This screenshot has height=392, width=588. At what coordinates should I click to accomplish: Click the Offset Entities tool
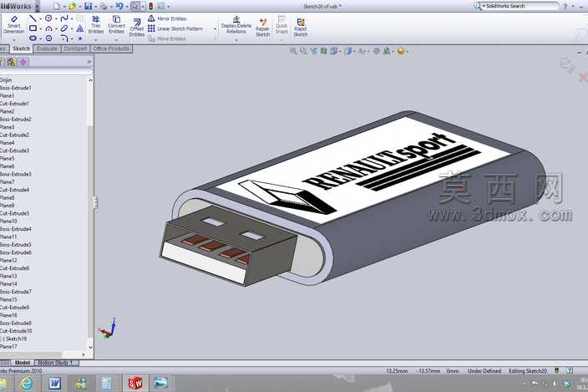click(137, 28)
